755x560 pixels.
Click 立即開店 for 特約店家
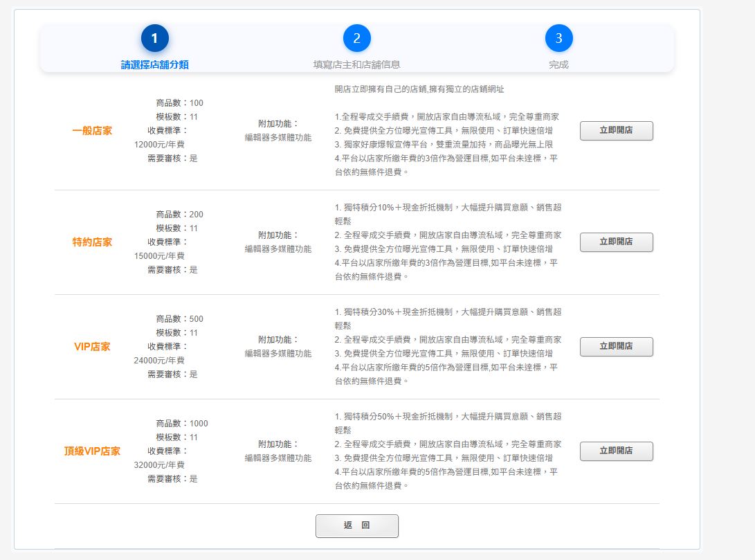[617, 242]
